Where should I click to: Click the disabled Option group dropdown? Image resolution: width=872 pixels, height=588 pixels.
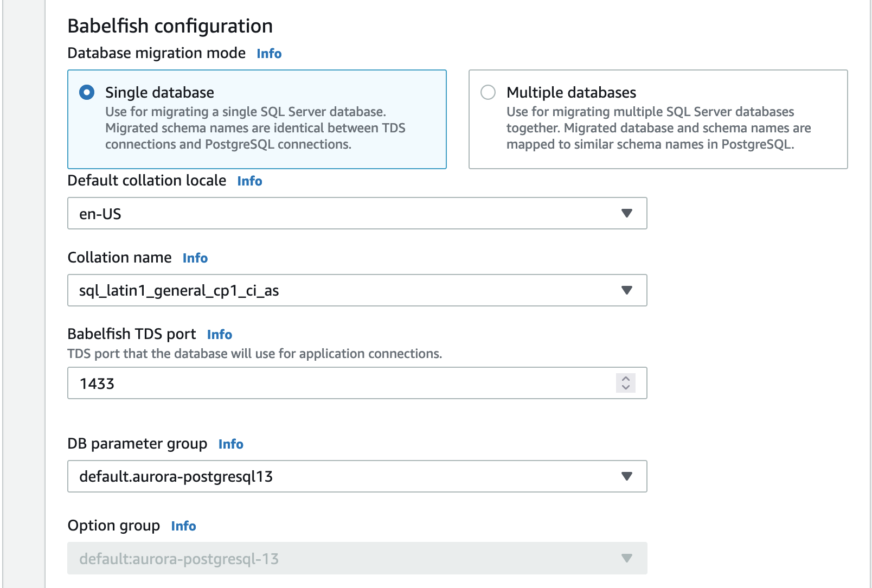(x=357, y=558)
